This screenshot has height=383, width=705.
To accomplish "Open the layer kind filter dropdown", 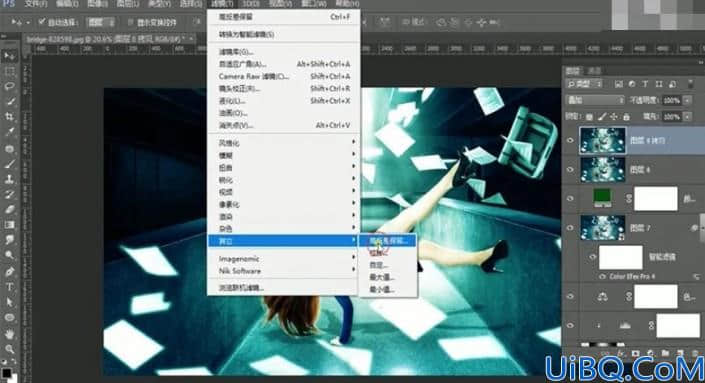I will (x=584, y=84).
